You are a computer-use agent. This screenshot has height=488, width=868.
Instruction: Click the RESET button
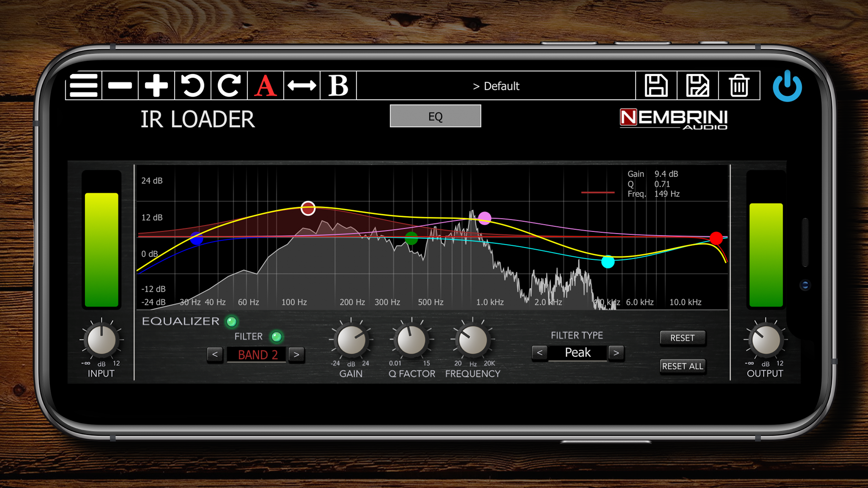(x=682, y=338)
